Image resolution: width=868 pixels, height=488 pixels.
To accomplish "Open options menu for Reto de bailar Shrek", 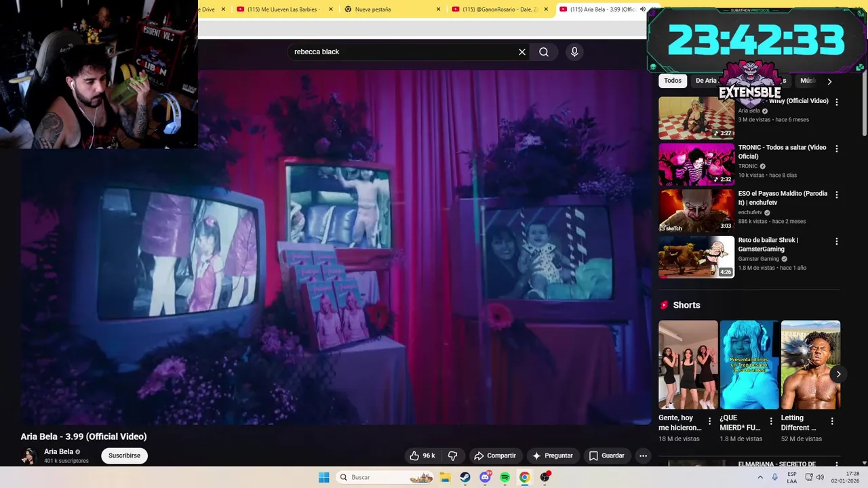I will (x=836, y=241).
